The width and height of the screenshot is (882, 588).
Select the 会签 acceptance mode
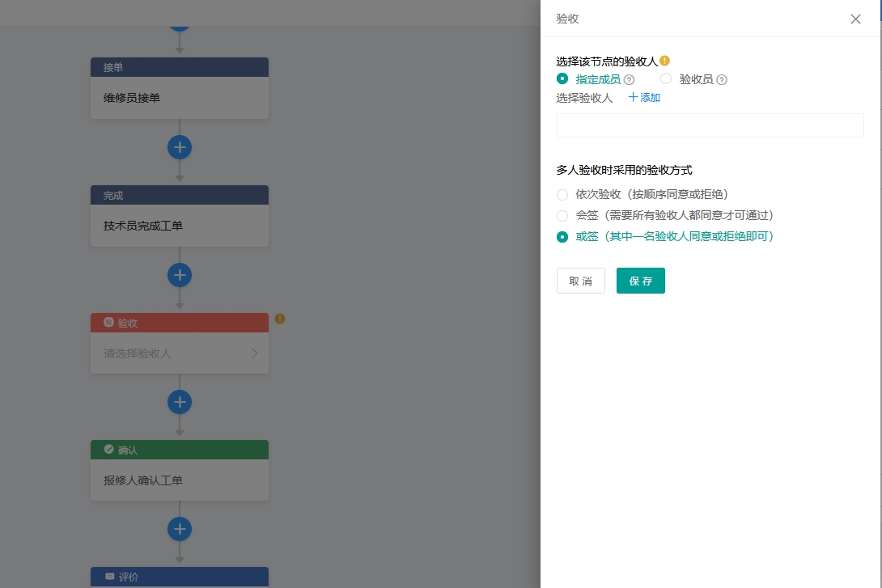[x=562, y=216]
